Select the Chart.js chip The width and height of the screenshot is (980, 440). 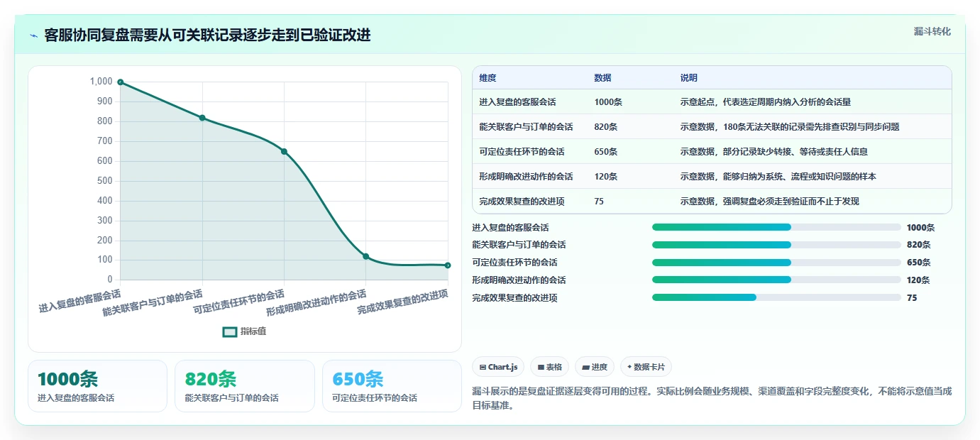point(498,367)
